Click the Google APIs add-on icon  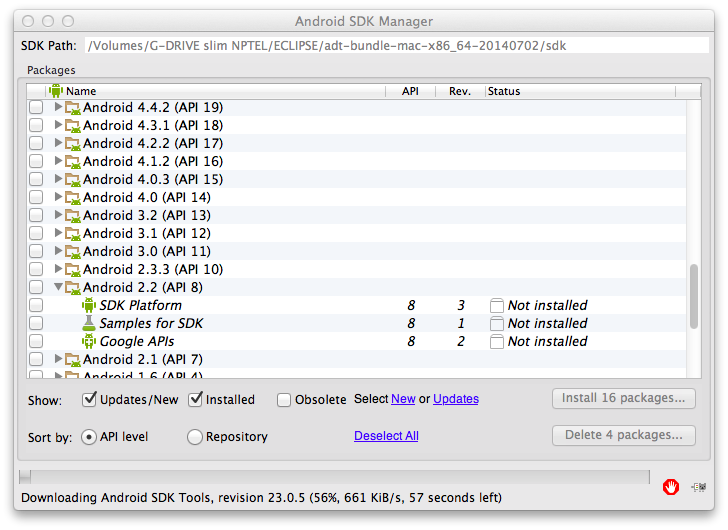tap(89, 341)
